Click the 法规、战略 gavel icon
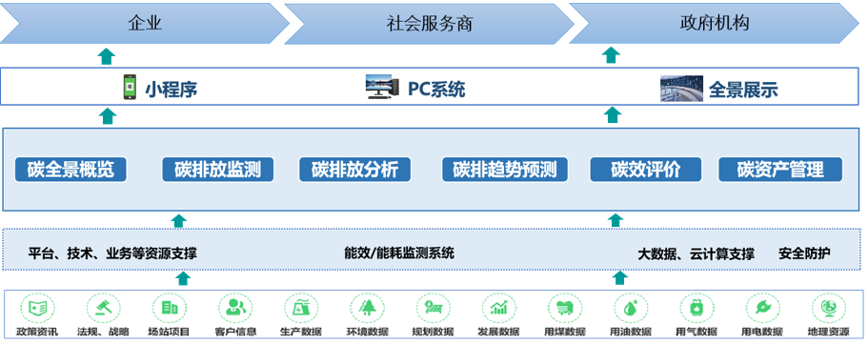 click(103, 308)
